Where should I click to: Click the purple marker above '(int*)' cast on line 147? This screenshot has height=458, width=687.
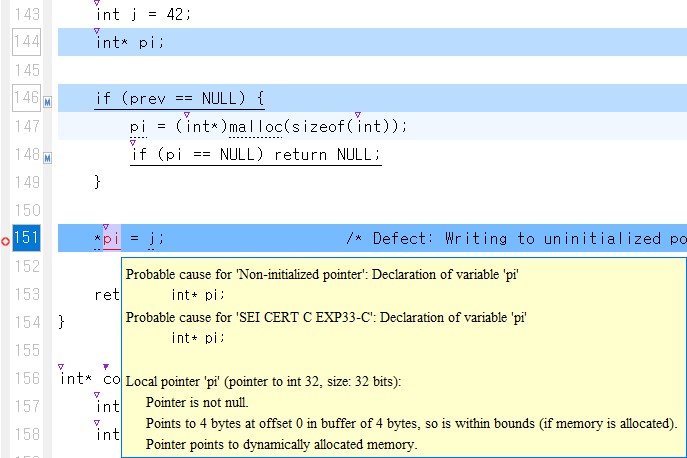point(186,114)
